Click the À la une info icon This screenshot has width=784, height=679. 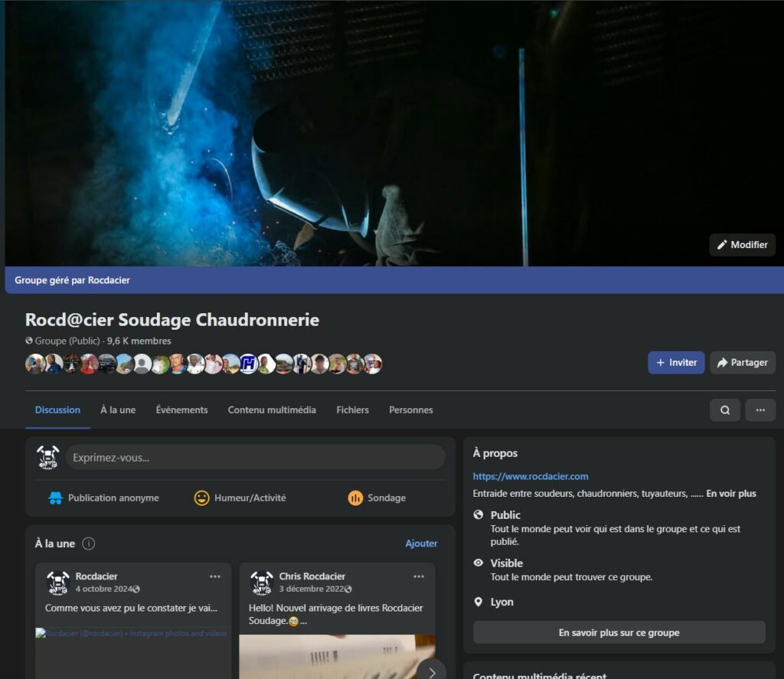[89, 544]
